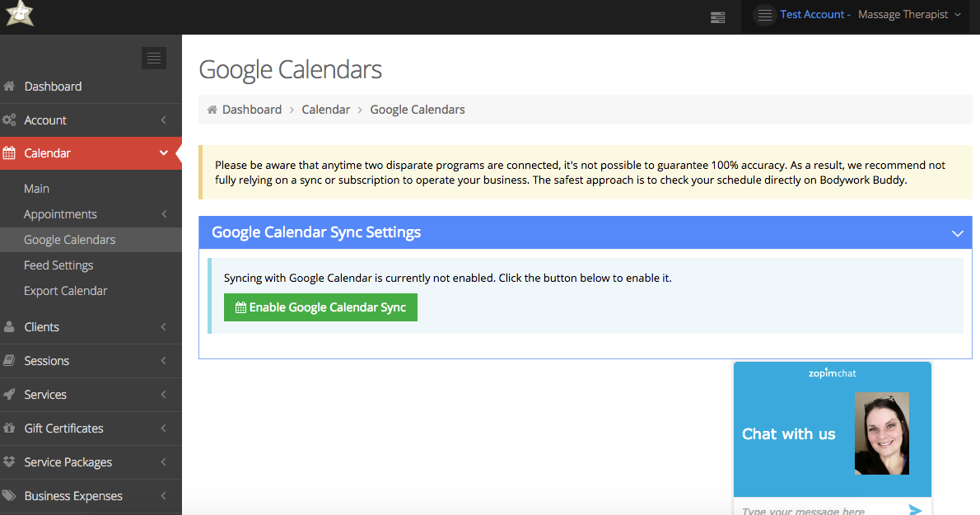Collapse the Google Calendar Sync Settings panel
This screenshot has width=980, height=515.
click(957, 233)
